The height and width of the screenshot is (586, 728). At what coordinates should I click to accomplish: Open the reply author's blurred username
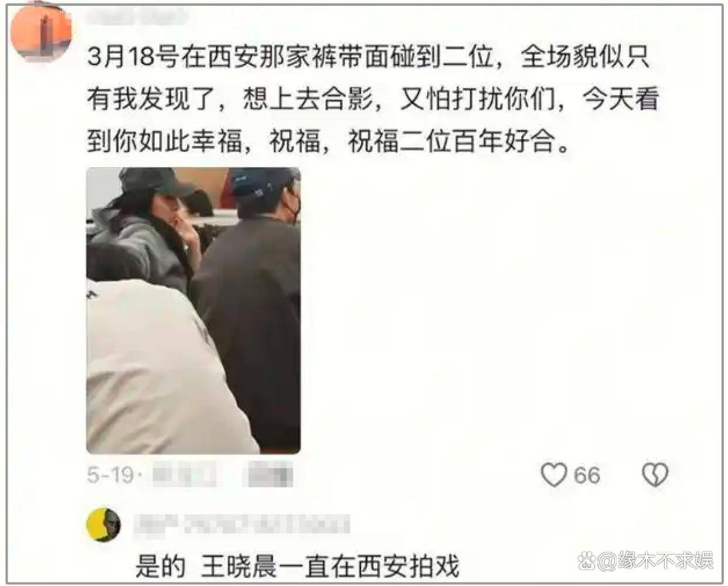click(241, 524)
